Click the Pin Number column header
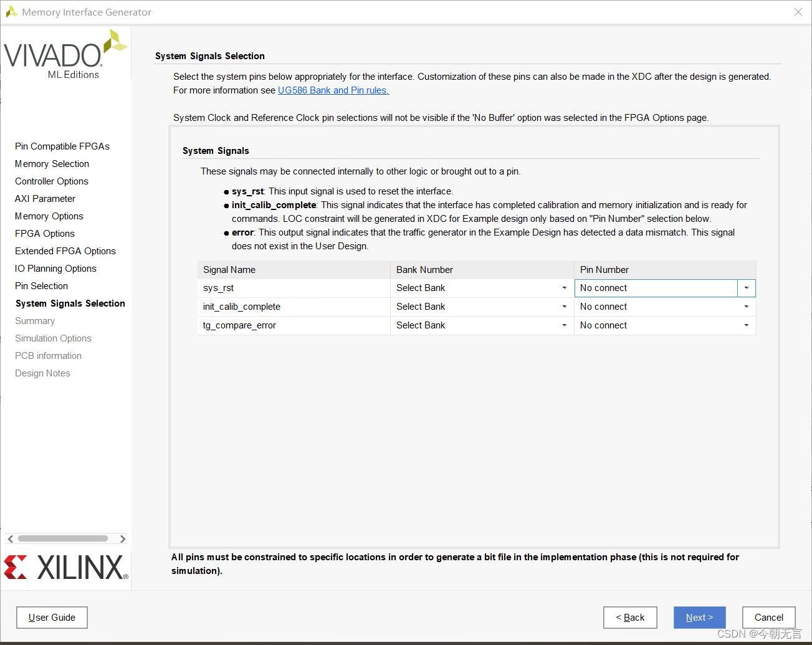812x645 pixels. (x=665, y=270)
